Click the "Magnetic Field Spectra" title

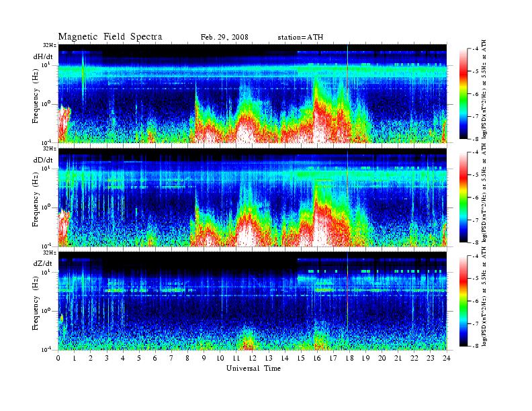pos(110,37)
